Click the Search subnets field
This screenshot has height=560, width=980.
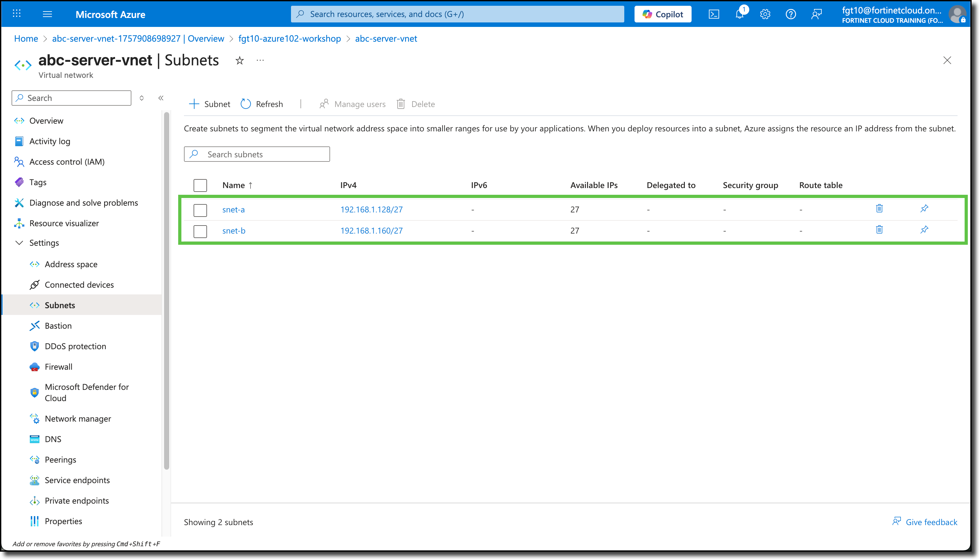(257, 154)
